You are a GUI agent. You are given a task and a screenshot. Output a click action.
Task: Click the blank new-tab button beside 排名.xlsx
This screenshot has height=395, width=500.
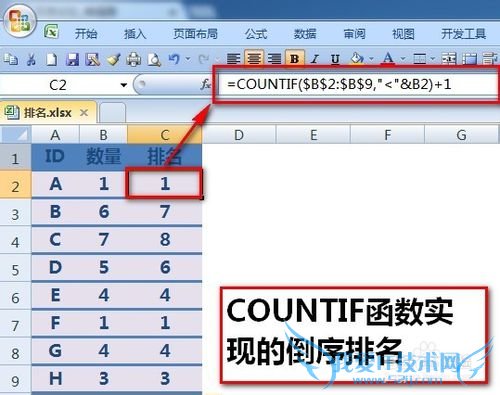tap(112, 113)
